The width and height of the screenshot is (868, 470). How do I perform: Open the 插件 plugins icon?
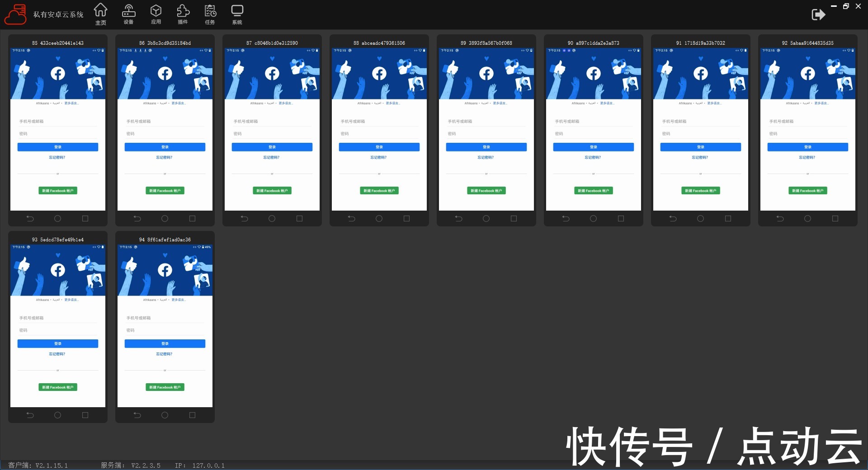183,14
